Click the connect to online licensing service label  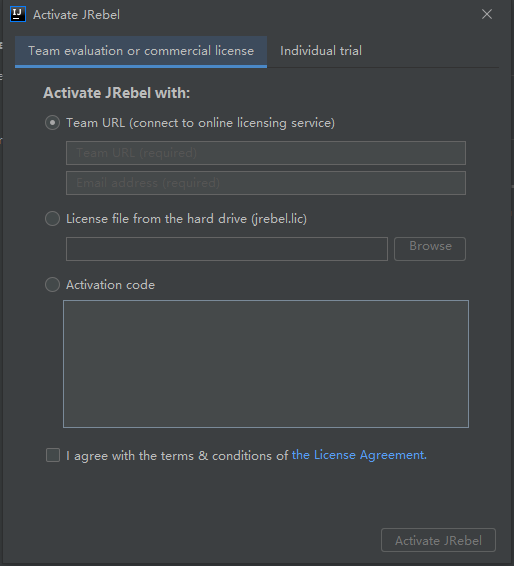tap(232, 123)
